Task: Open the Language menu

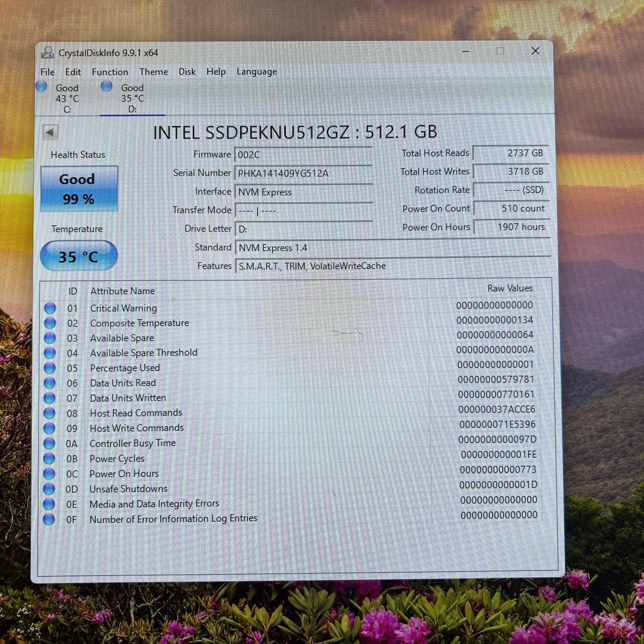Action: click(x=257, y=72)
